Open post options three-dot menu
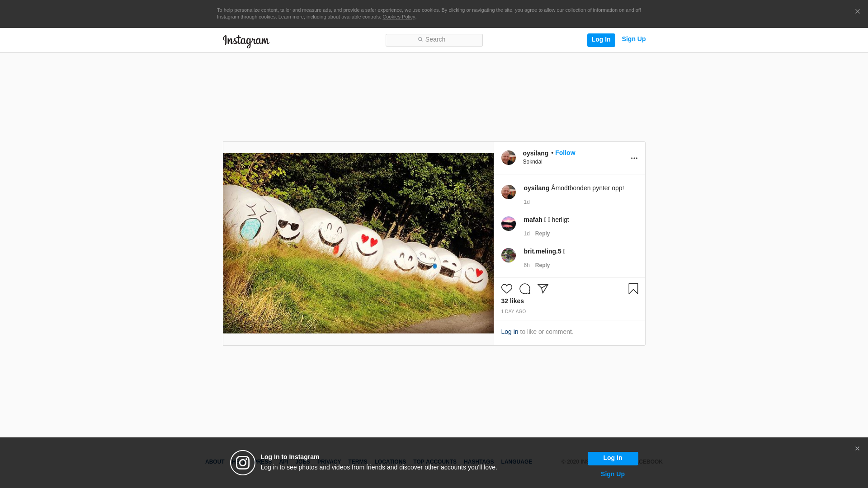This screenshot has width=868, height=488. 634,158
